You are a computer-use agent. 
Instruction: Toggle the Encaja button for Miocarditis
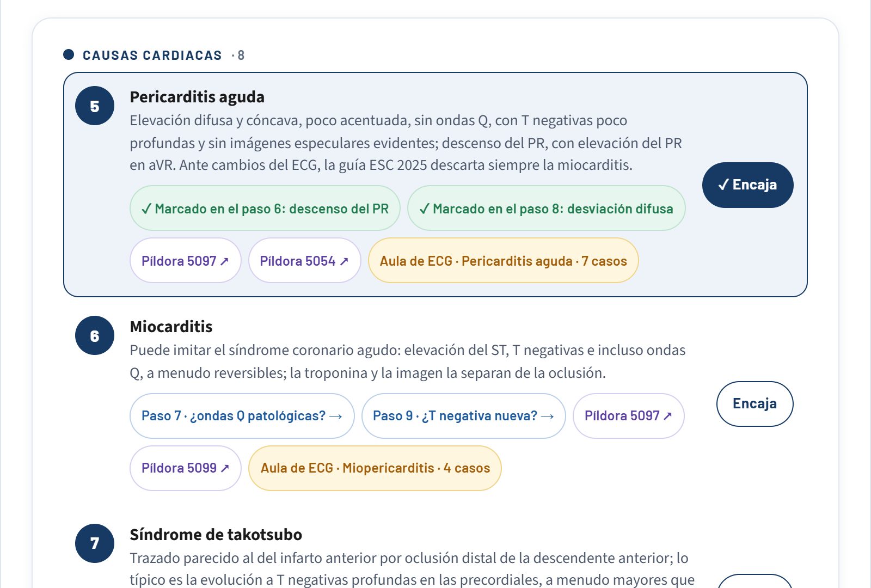pos(755,404)
